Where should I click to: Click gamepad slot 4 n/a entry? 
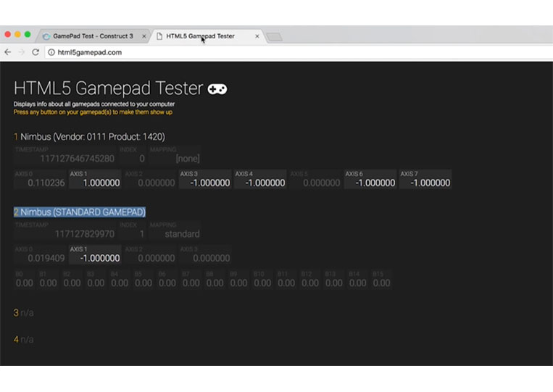[24, 340]
